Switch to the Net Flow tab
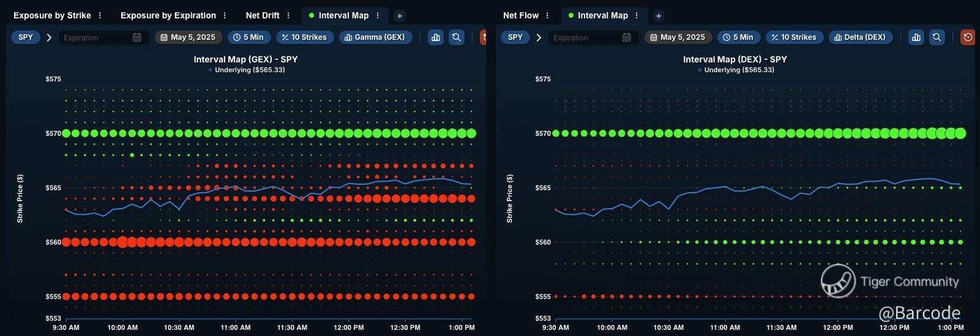 [520, 15]
